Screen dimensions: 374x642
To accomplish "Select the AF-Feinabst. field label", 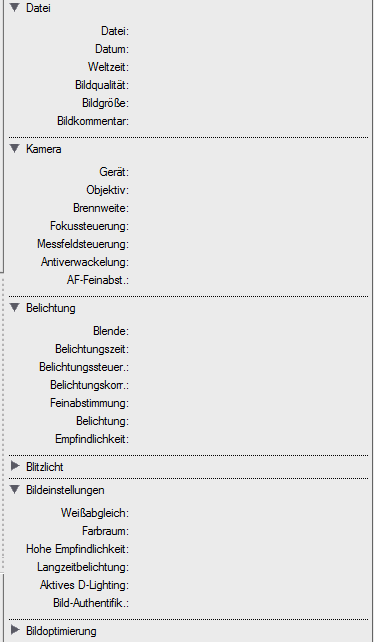I will [98, 280].
